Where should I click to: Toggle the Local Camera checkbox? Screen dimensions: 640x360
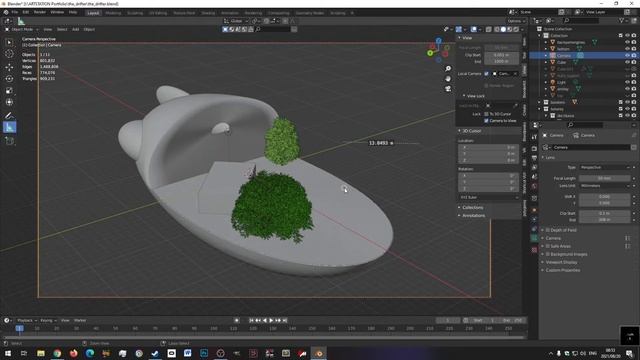(x=486, y=74)
